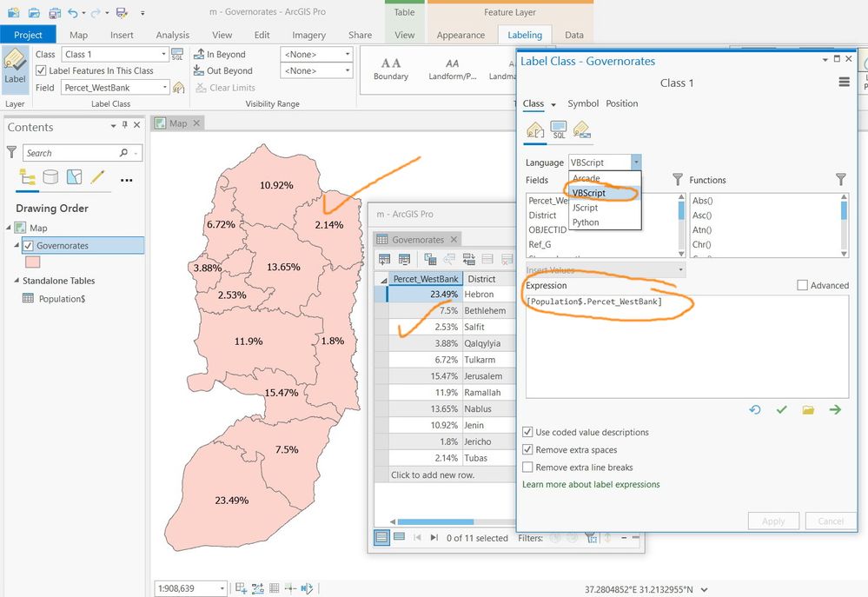This screenshot has height=597, width=868.
Task: Click the Open Project folder icon
Action: point(34,11)
